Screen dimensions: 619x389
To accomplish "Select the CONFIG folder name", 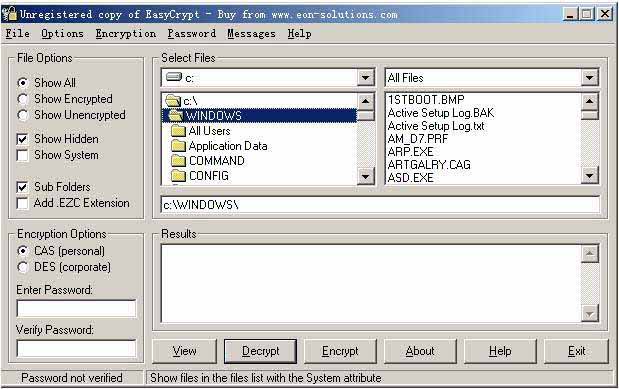I will (209, 176).
